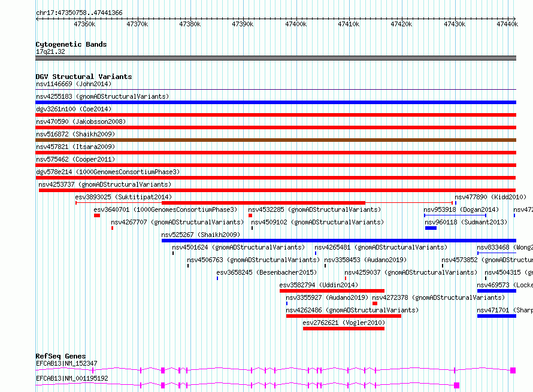Image resolution: width=533 pixels, height=392 pixels.
Task: Click esv3640701 (1000GenomesConsortiumPhase3) label
Action: [165, 209]
